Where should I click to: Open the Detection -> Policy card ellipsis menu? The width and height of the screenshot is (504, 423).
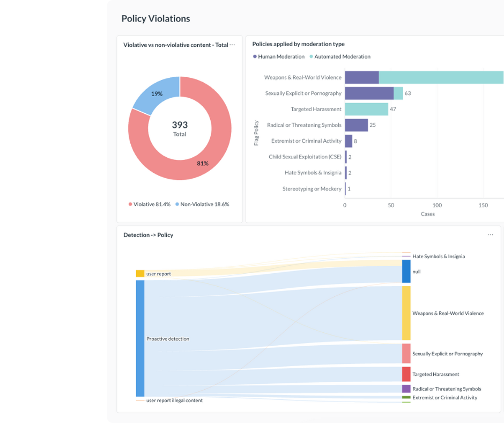(x=490, y=235)
